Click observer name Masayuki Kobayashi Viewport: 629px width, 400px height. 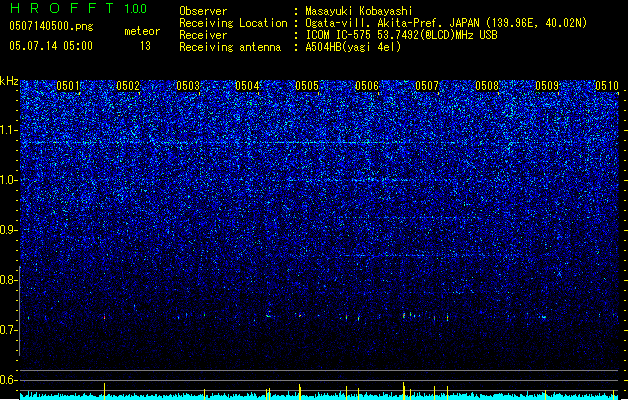(x=359, y=11)
